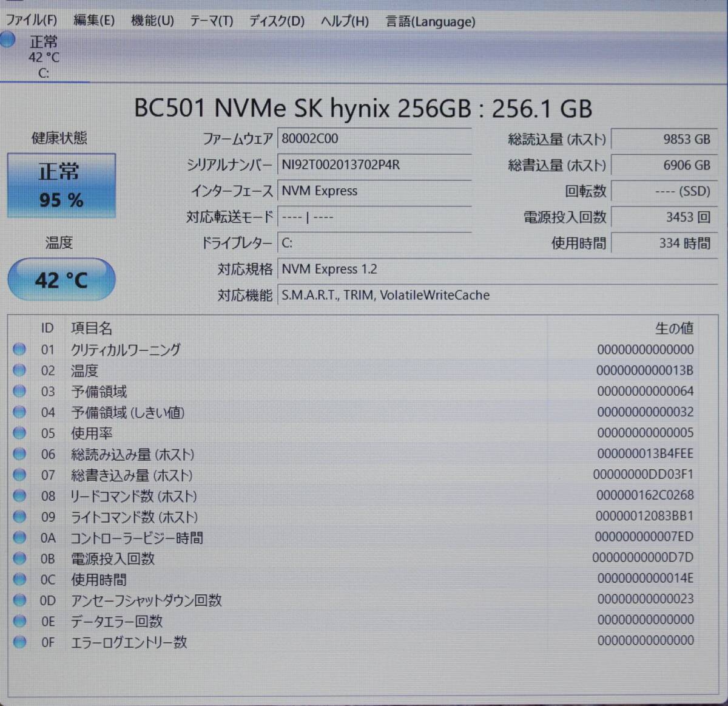Click the status orb for ID 05 使用率
Image resolution: width=728 pixels, height=706 pixels.
[x=19, y=433]
